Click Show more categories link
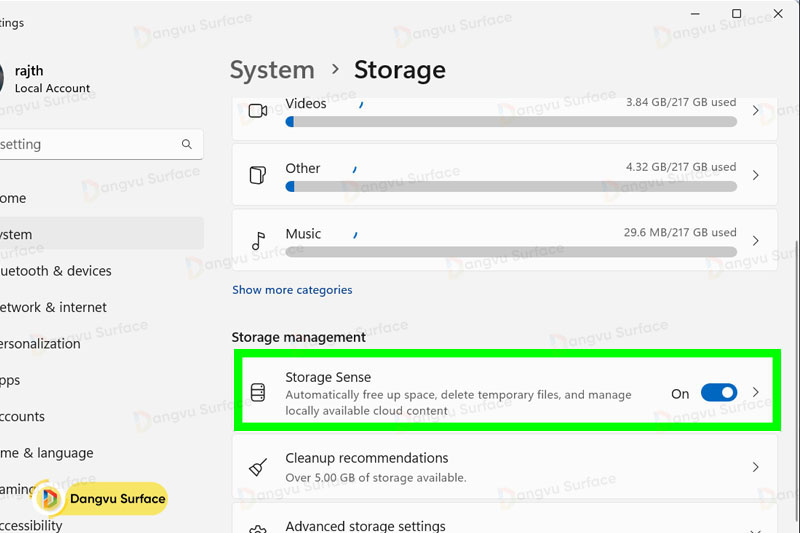The image size is (800, 533). pos(292,290)
